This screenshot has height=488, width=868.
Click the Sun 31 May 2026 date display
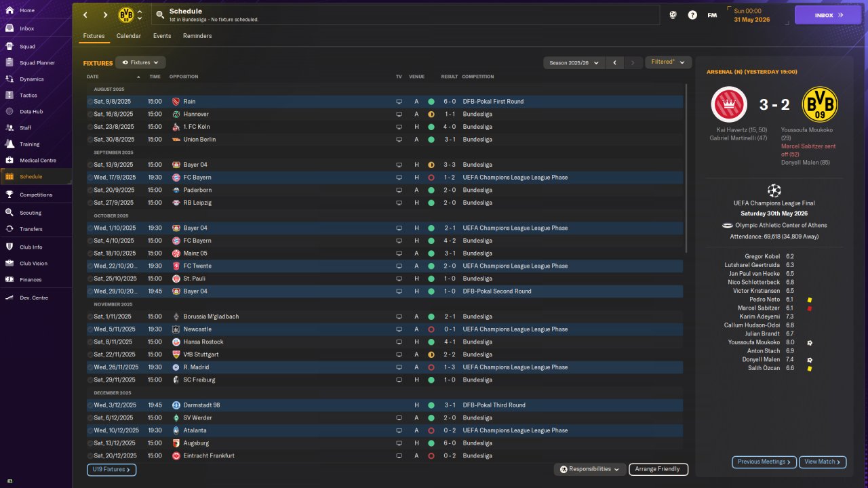pos(753,15)
